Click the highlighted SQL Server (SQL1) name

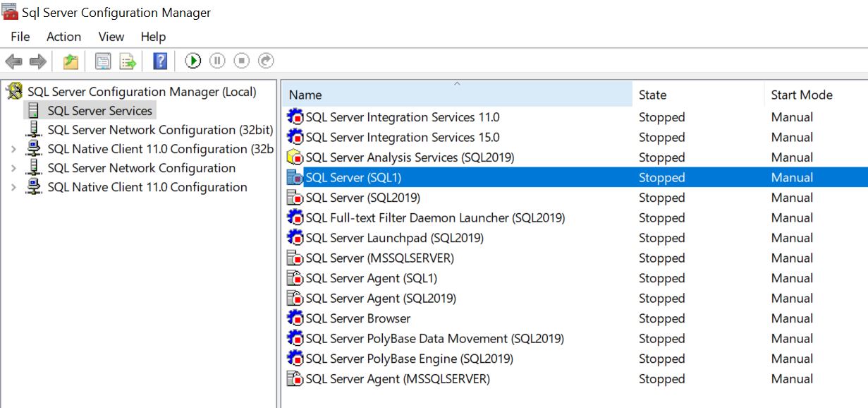353,178
